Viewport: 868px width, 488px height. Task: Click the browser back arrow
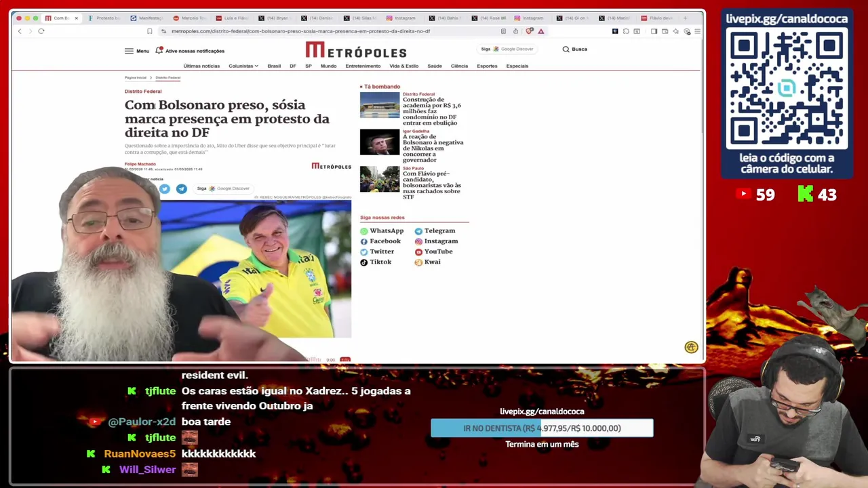20,31
